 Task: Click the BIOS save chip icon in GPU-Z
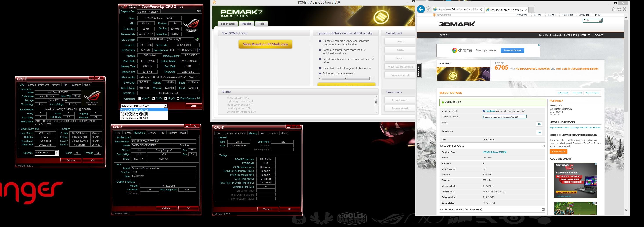[x=197, y=39]
